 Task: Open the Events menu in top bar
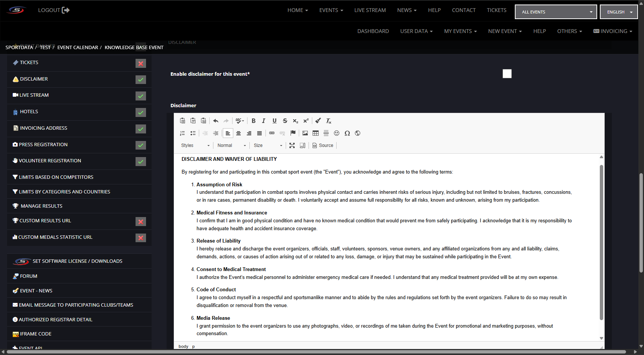(331, 10)
